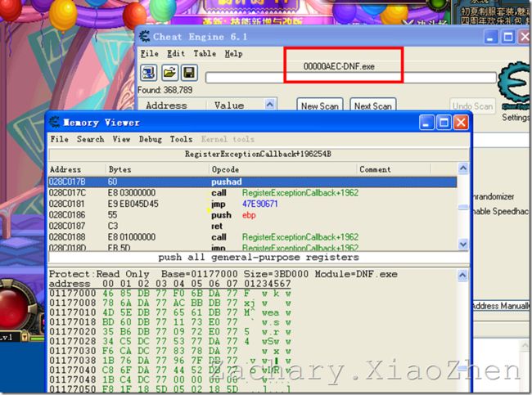Select the pushad row at 028C017B
Screen dimensions: 532x395
pos(252,182)
